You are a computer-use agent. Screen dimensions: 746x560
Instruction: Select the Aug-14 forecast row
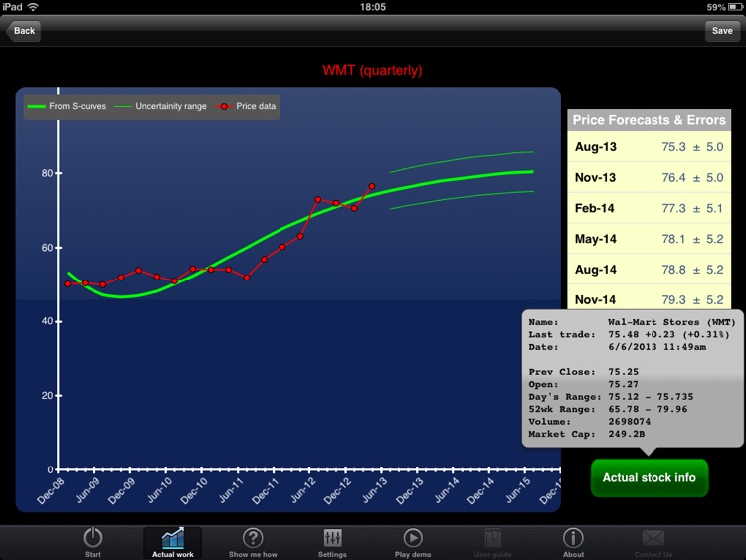(649, 270)
